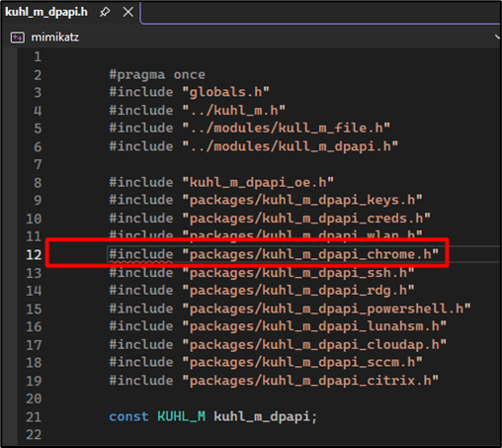Click the globals.h include string
The height and width of the screenshot is (448, 502).
[225, 92]
